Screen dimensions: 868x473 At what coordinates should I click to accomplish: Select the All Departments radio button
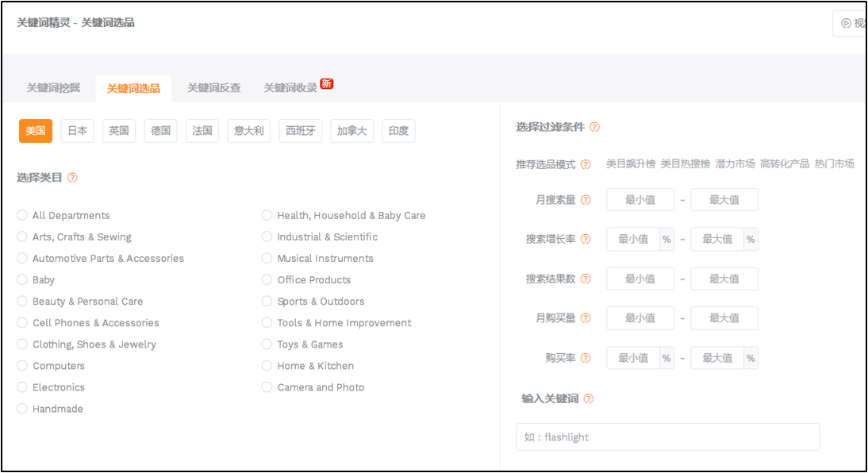tap(22, 215)
